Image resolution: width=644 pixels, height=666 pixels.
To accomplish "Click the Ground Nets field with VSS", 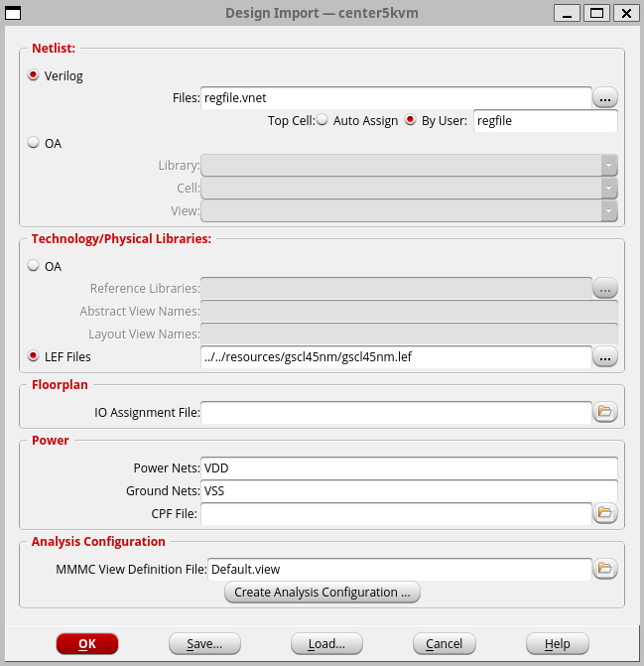I will pyautogui.click(x=409, y=491).
